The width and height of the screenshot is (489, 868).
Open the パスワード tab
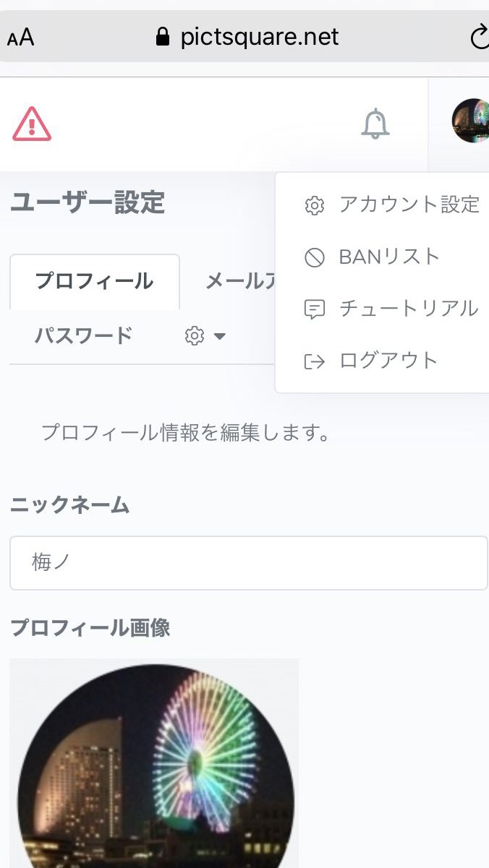pyautogui.click(x=84, y=336)
